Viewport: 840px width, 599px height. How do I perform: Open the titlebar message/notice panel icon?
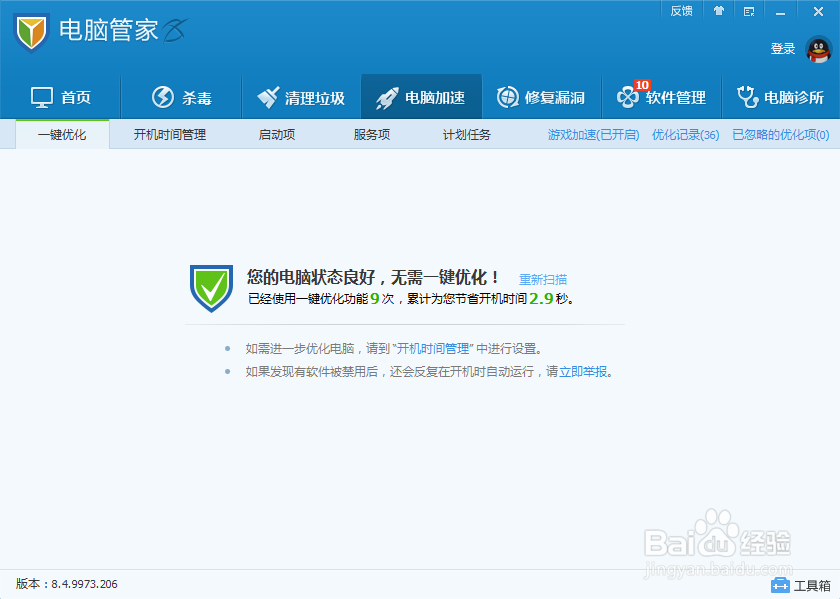(x=747, y=10)
